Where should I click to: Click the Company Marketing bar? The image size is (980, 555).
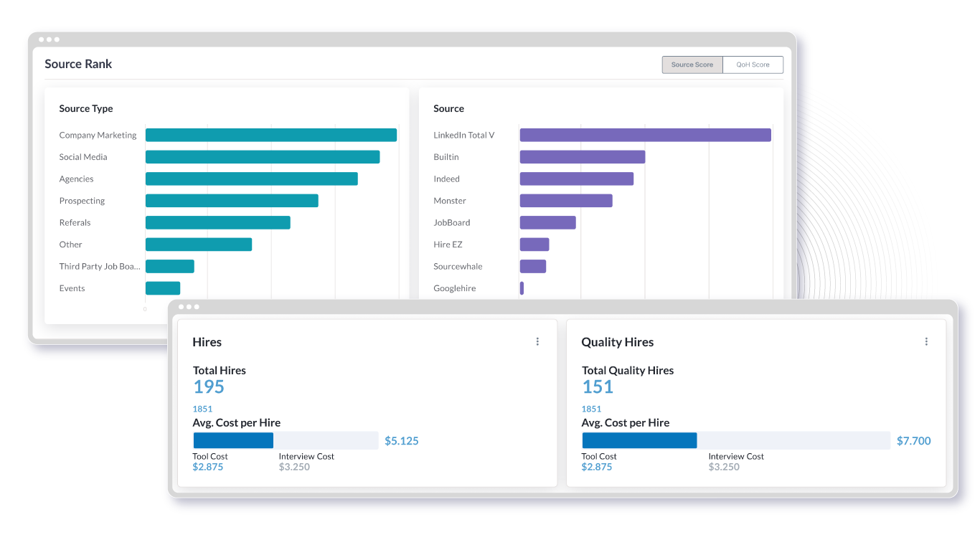(270, 135)
